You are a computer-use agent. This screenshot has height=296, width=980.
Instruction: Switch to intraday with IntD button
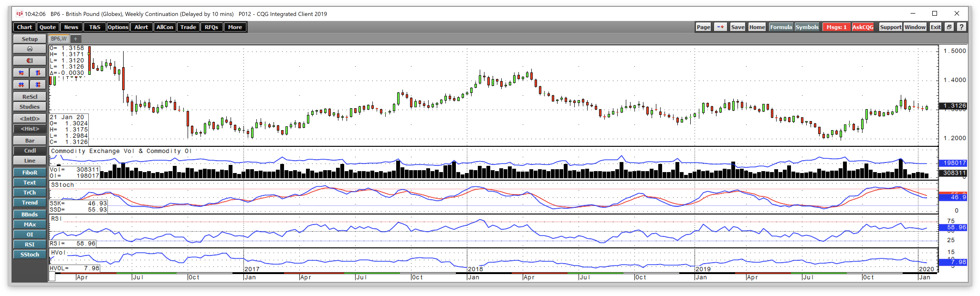pos(30,118)
